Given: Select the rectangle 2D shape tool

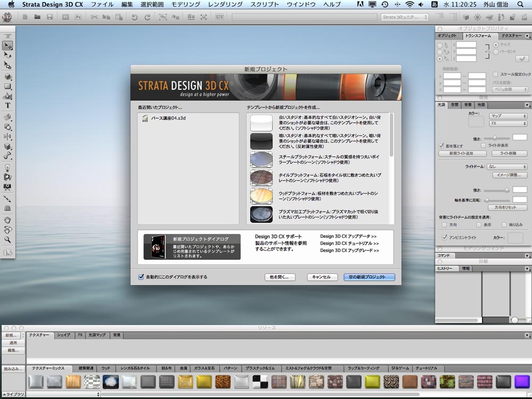Looking at the screenshot, I should click(x=7, y=87).
